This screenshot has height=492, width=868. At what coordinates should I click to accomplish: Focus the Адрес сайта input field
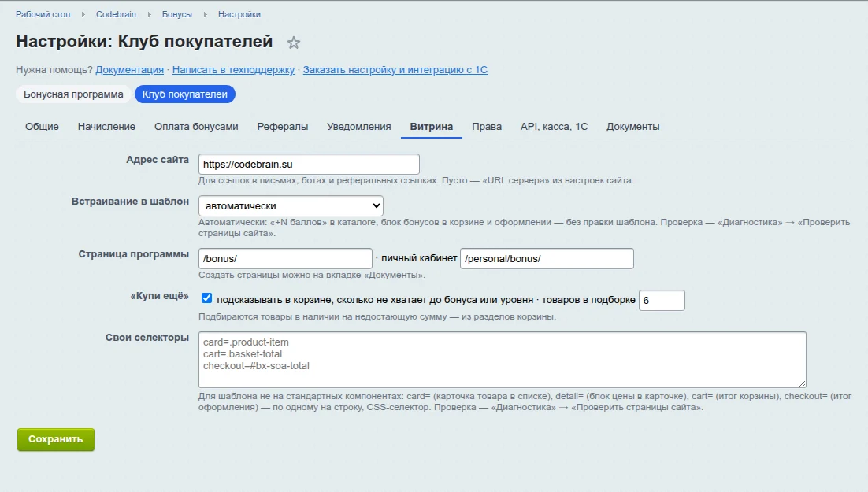(x=309, y=164)
